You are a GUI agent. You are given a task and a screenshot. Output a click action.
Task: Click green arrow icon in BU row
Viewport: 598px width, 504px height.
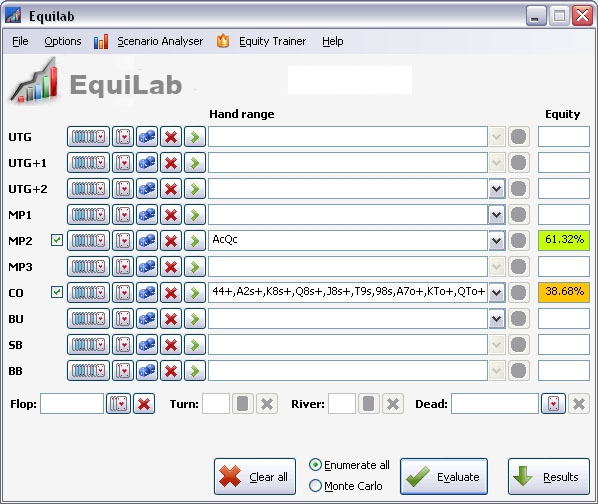point(195,318)
